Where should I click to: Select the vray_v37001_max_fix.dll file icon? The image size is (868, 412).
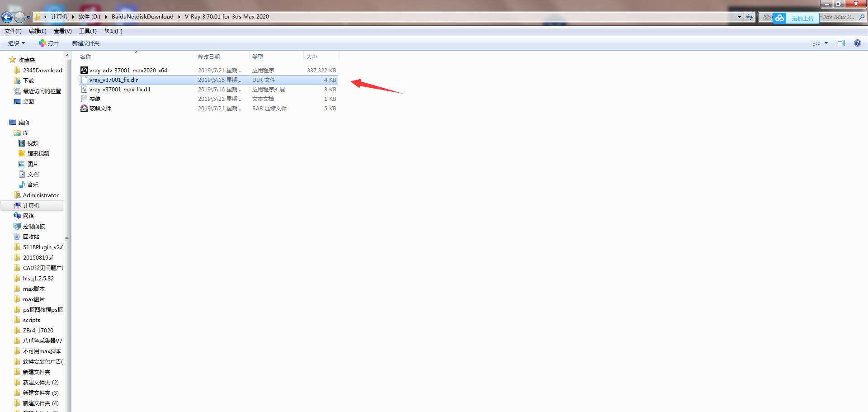click(x=84, y=89)
